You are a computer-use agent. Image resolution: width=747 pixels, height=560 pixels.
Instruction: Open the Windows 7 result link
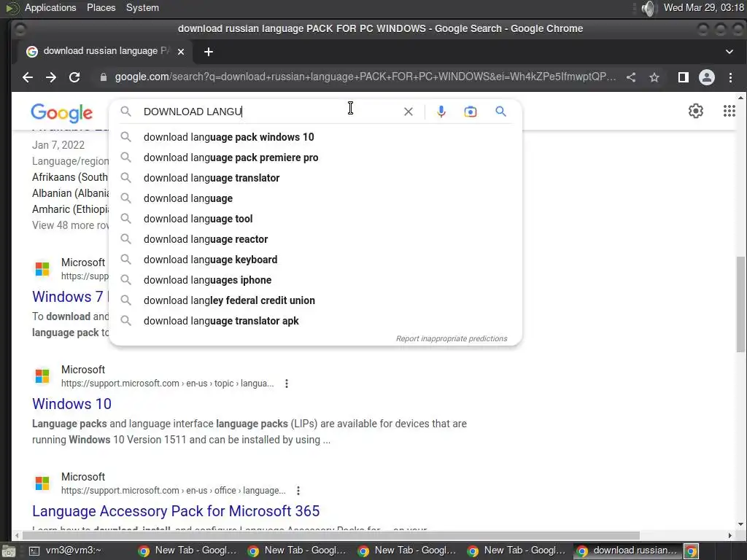[x=70, y=297]
